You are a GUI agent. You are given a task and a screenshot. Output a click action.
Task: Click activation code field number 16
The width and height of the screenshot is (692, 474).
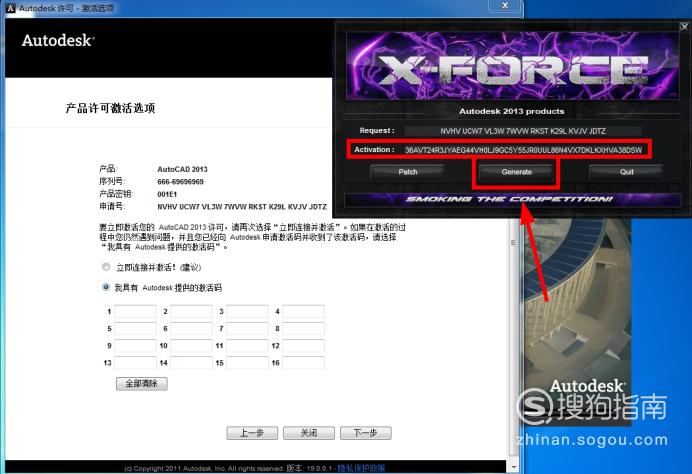point(304,363)
